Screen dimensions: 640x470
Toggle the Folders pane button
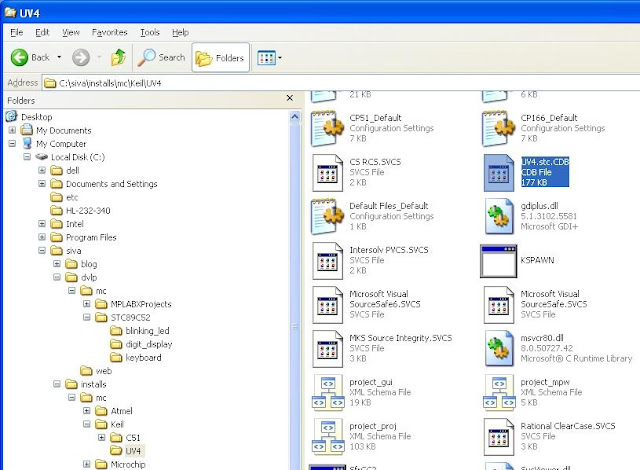pos(220,58)
